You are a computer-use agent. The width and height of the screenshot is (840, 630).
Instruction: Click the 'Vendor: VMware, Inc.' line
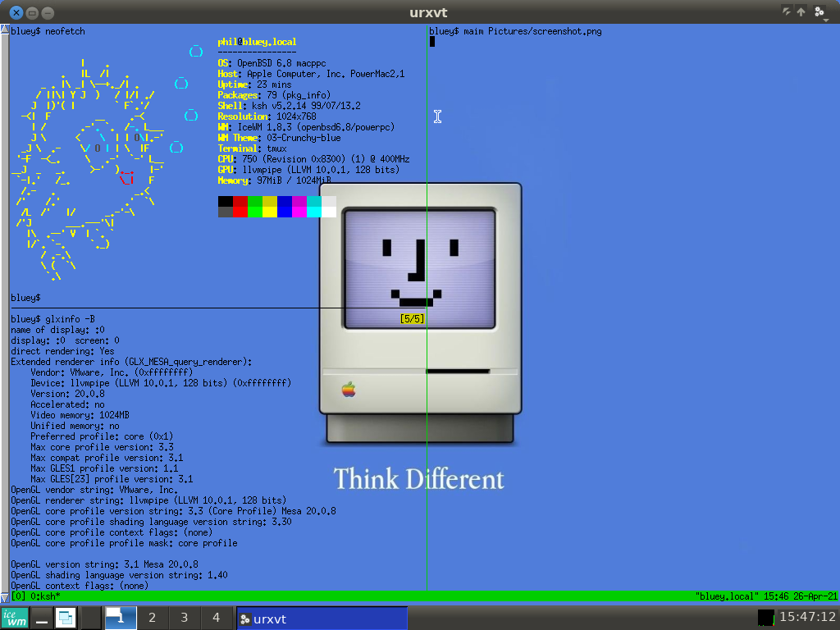[112, 372]
